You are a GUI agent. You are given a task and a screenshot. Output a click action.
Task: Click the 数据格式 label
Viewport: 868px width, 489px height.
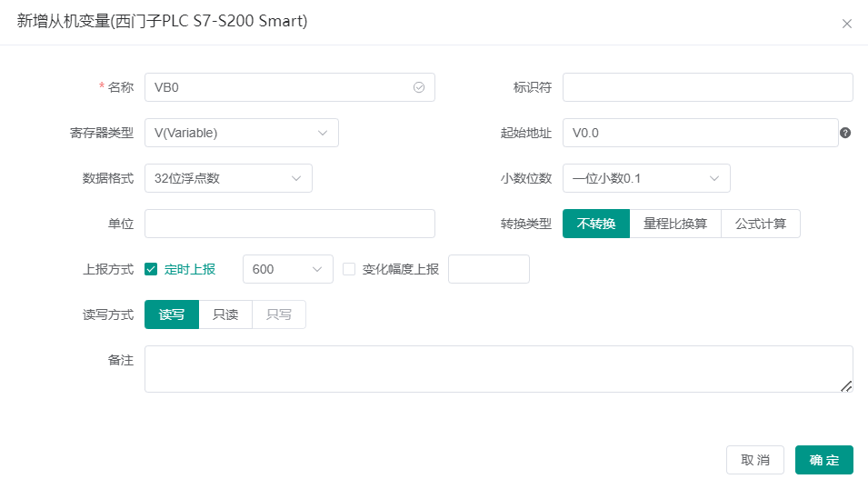108,178
